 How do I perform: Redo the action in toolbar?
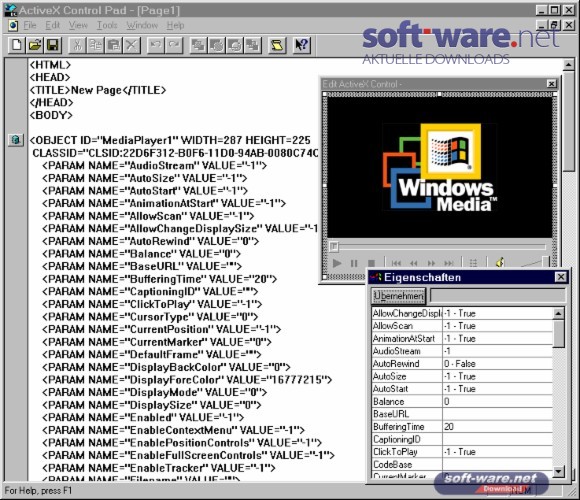(173, 45)
